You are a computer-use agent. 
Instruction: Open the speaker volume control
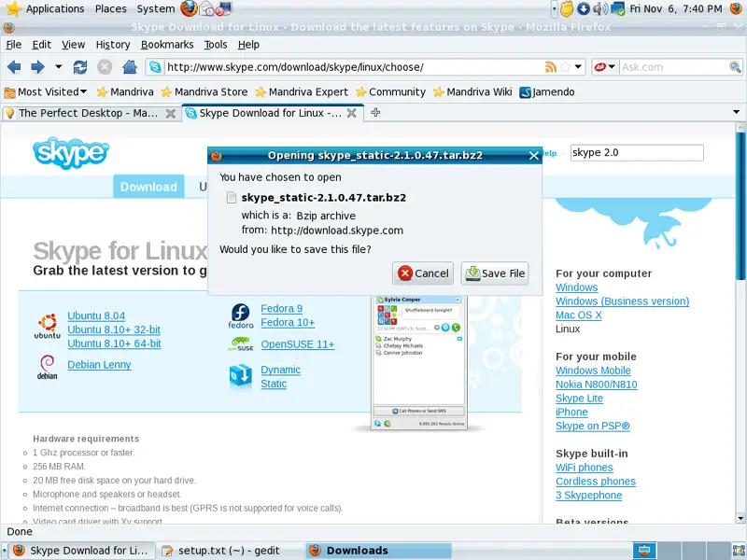pyautogui.click(x=599, y=8)
